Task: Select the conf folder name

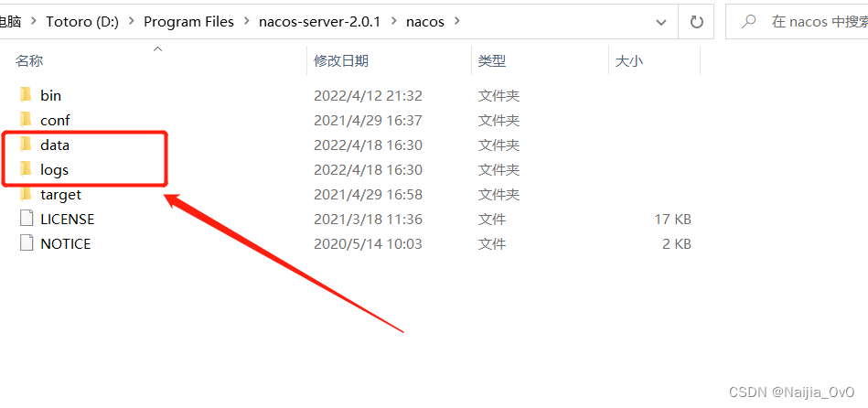Action: (x=55, y=120)
